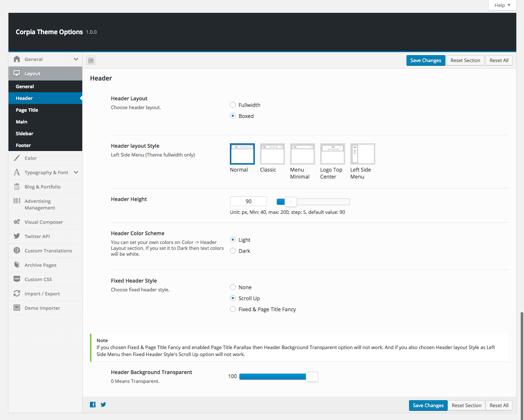Select the Classic header layout icon

click(x=272, y=154)
